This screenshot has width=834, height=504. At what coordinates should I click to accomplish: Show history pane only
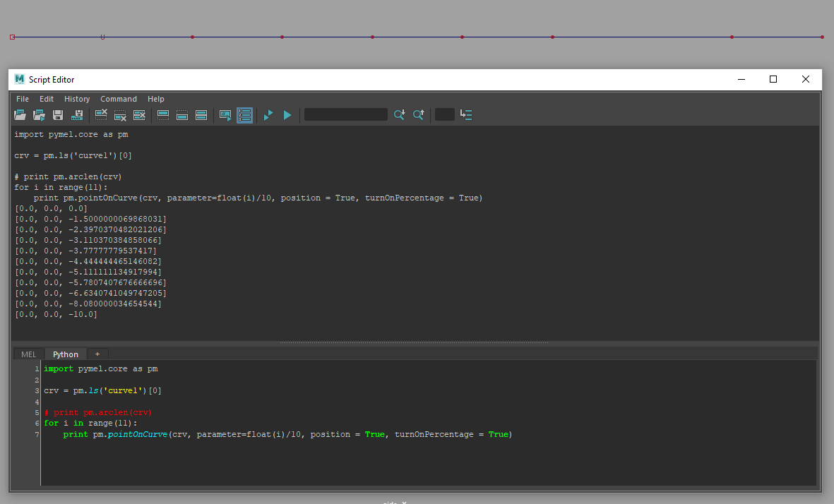coord(163,115)
